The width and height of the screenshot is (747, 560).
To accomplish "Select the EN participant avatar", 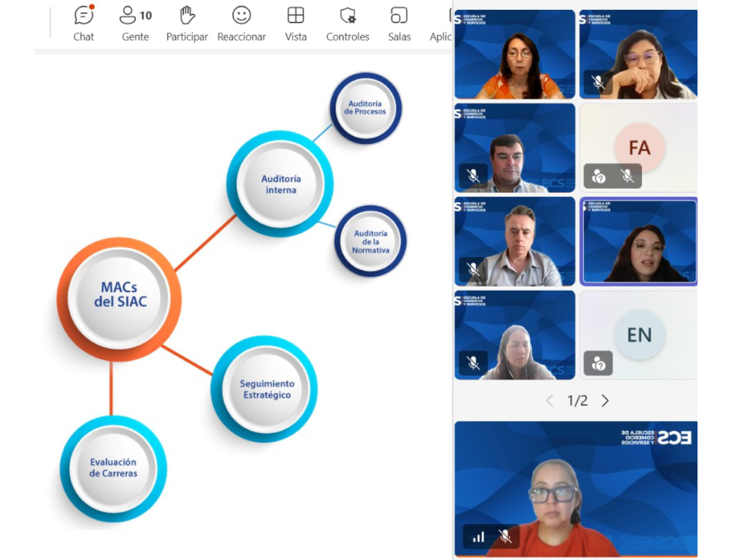I will click(x=639, y=335).
